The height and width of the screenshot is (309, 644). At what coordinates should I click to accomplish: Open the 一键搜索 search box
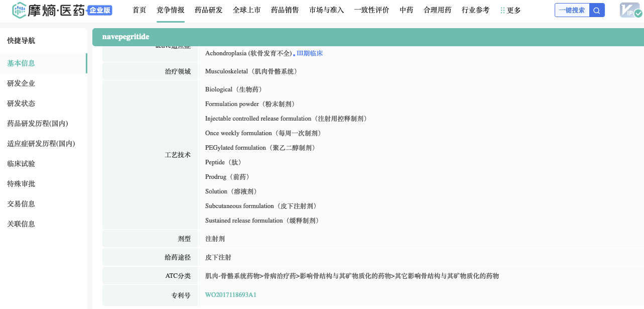point(572,11)
